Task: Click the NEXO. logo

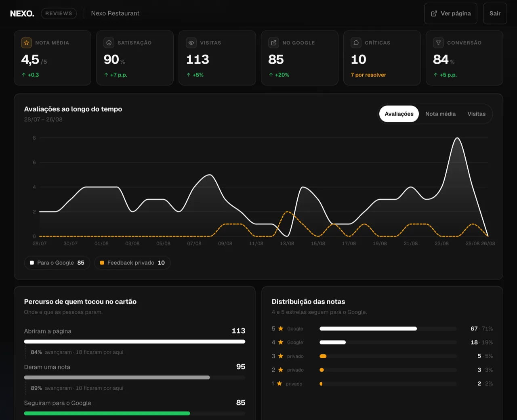Action: (x=22, y=13)
